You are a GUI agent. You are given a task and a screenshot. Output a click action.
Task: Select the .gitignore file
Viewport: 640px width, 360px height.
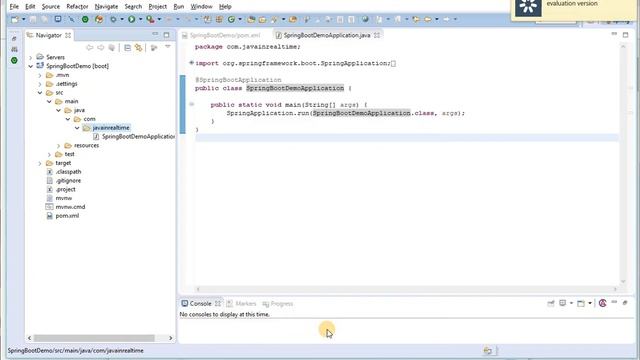[64, 181]
